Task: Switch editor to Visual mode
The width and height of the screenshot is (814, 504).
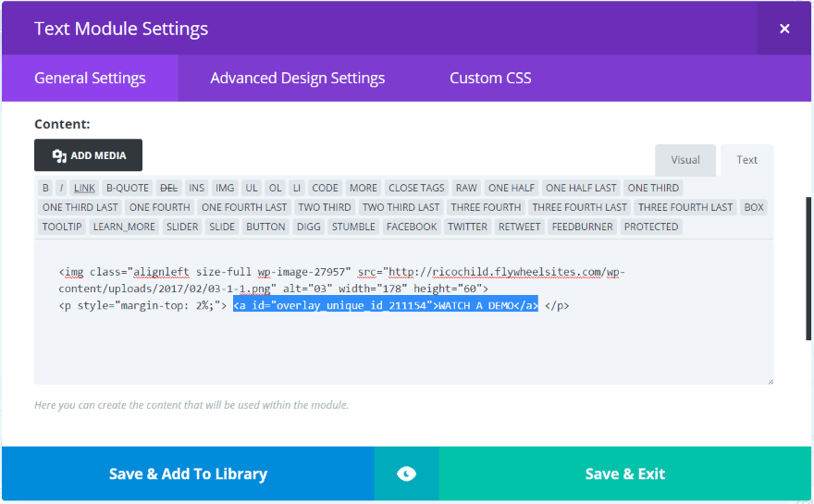Action: click(x=685, y=160)
